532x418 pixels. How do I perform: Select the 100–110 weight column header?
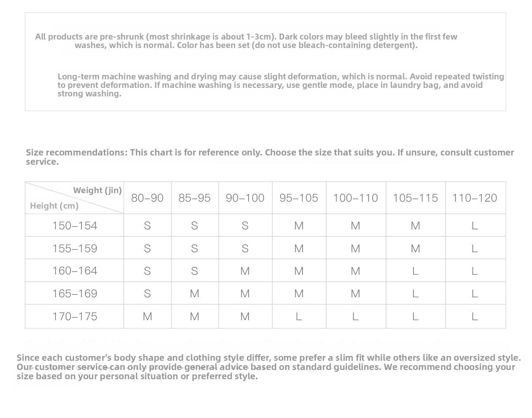pos(356,198)
